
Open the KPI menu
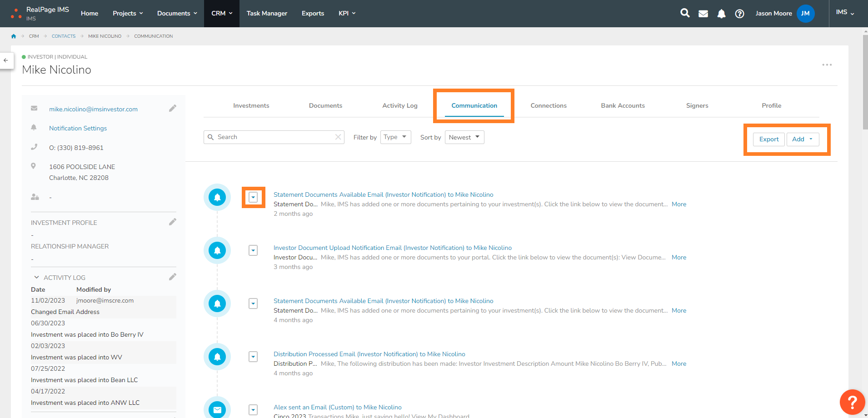tap(347, 13)
